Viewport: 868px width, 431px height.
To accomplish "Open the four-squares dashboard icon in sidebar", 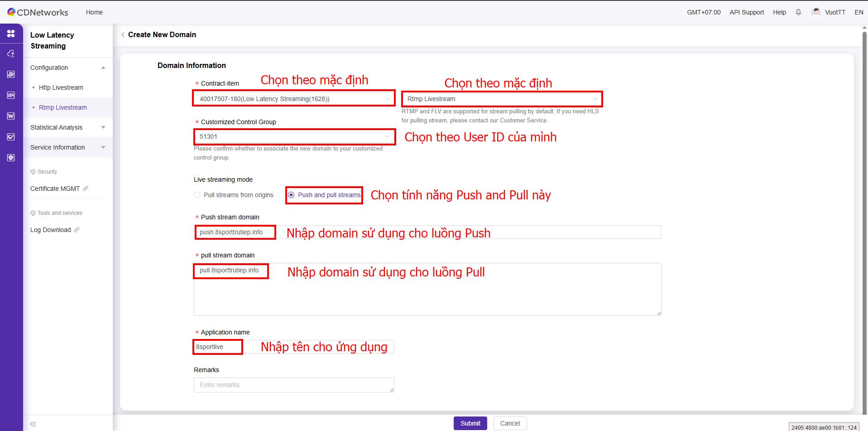I will pyautogui.click(x=11, y=34).
